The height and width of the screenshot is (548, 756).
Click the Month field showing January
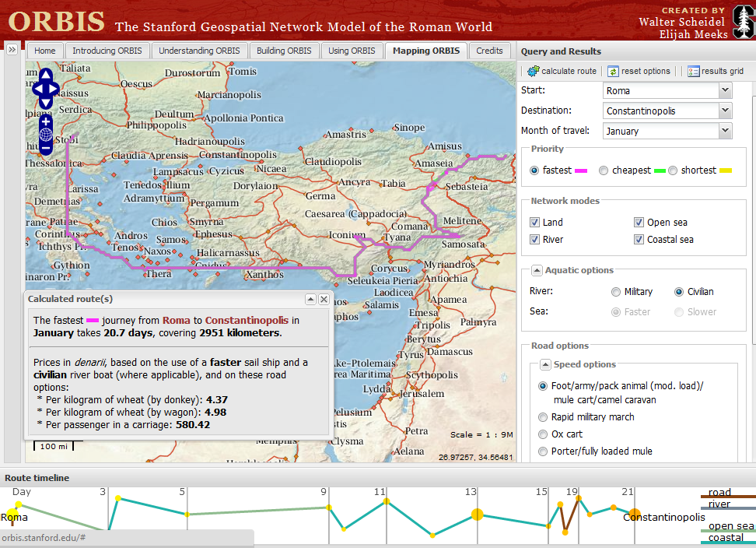point(661,131)
